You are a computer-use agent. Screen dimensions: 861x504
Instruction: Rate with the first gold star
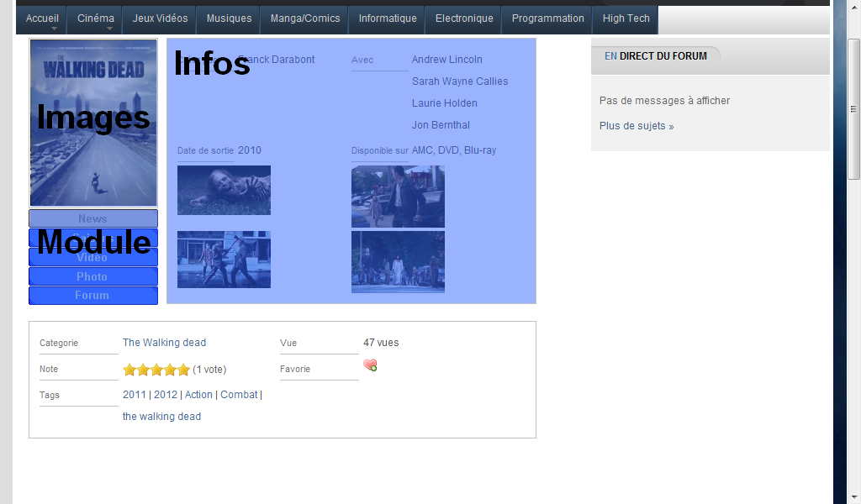tap(129, 370)
